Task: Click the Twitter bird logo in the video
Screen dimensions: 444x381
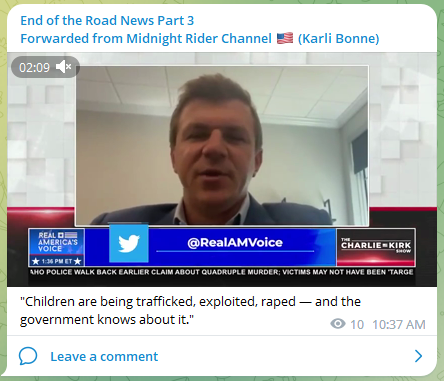Action: coord(129,243)
